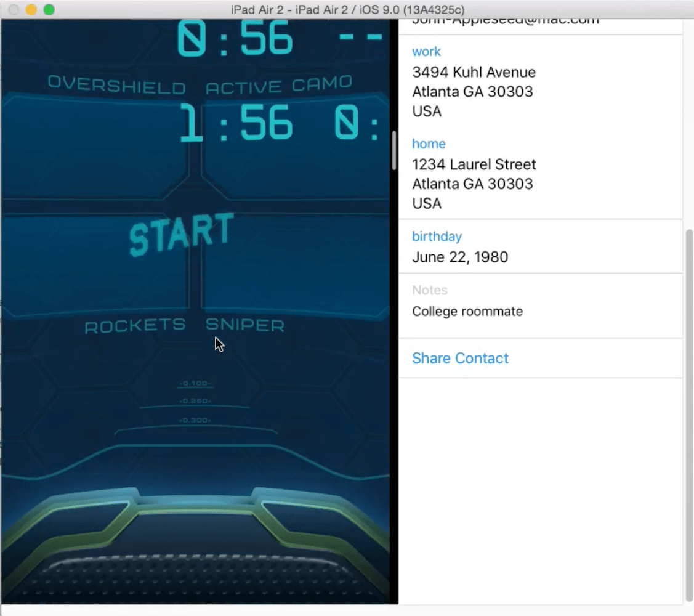Click the simulator window vertical scrollbar

(x=688, y=415)
